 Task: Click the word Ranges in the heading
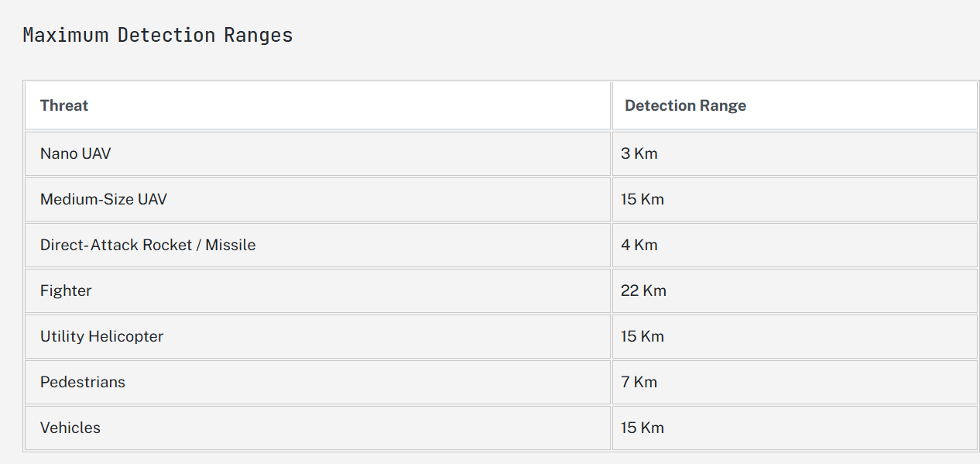pos(259,36)
